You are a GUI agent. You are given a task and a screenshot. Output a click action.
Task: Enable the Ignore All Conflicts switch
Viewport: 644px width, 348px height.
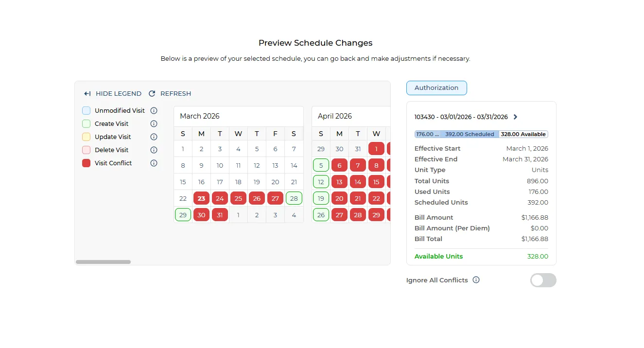[x=543, y=280]
